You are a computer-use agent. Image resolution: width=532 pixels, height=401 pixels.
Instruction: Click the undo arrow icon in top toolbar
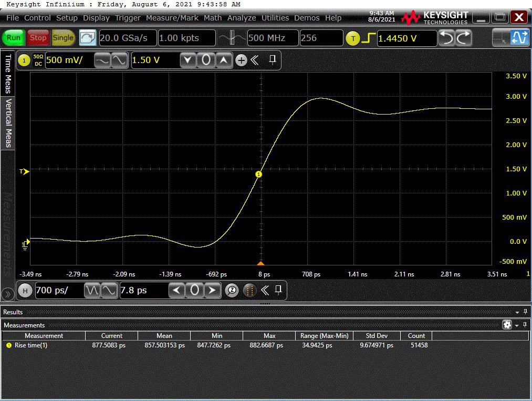tap(446, 38)
